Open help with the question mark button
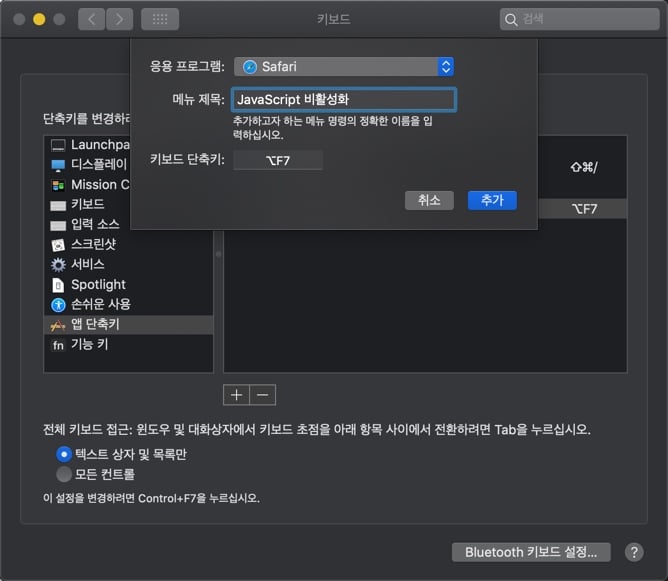The height and width of the screenshot is (581, 668). pyautogui.click(x=634, y=552)
